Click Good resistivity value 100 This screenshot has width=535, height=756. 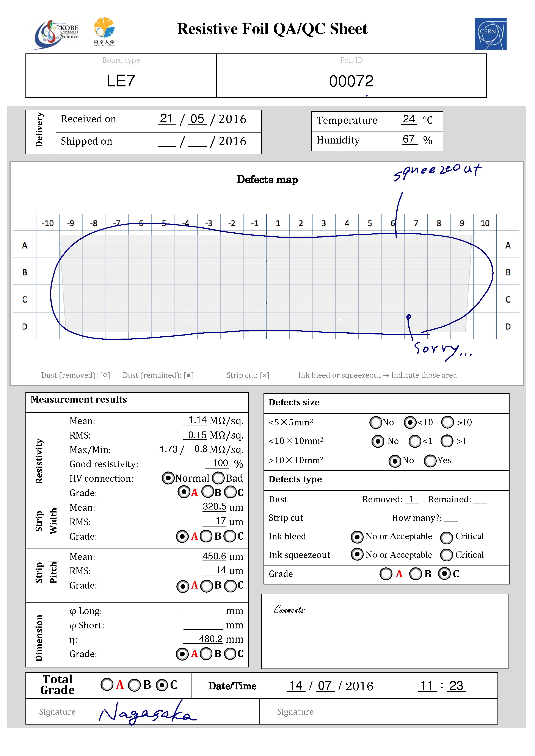[x=217, y=464]
